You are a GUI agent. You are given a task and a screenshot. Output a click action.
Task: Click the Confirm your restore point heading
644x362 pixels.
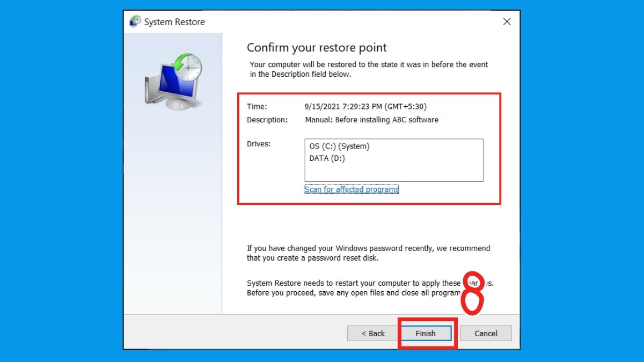pos(316,48)
